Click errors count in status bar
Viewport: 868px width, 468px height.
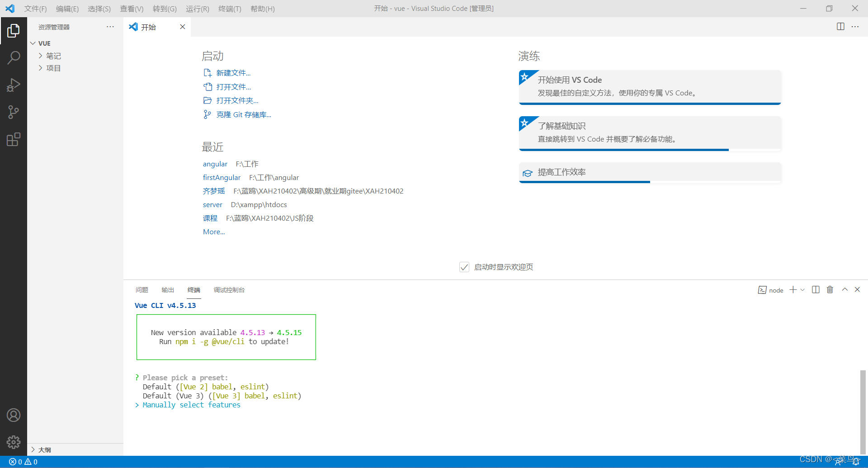15,462
